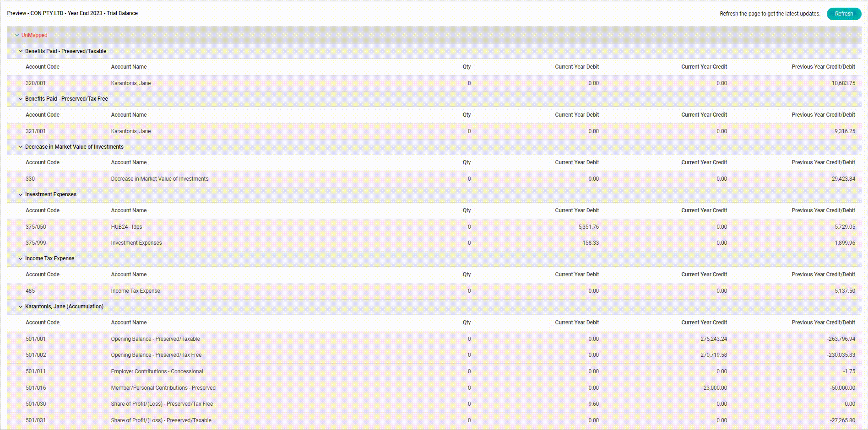The image size is (868, 430).
Task: Click previous year value 9,316.25
Action: 845,131
